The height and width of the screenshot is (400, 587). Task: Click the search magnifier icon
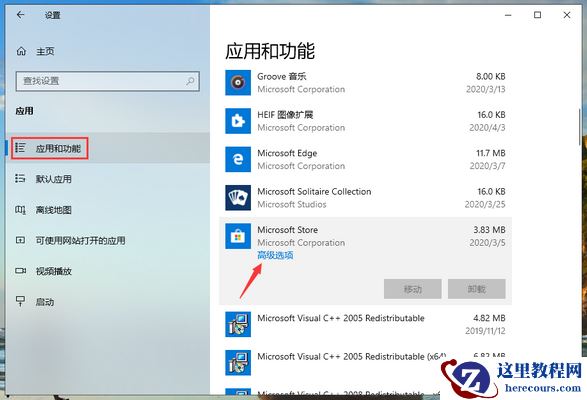click(x=190, y=81)
